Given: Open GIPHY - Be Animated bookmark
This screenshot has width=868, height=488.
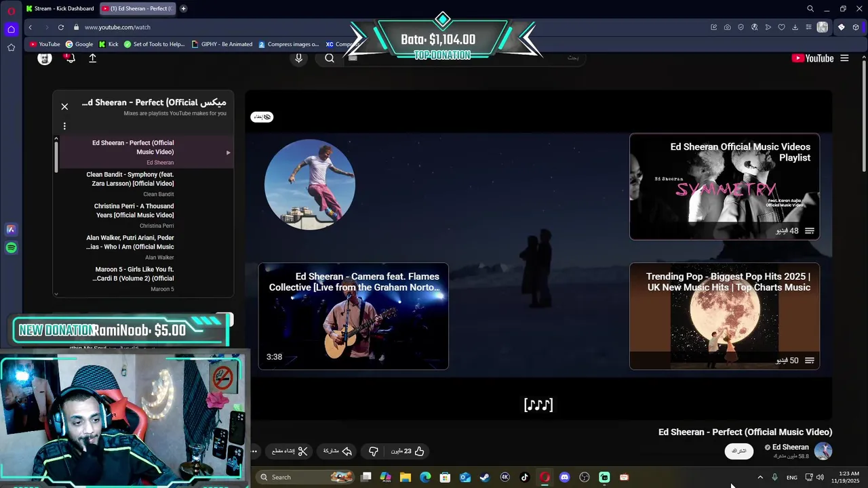Looking at the screenshot, I should click(x=222, y=44).
